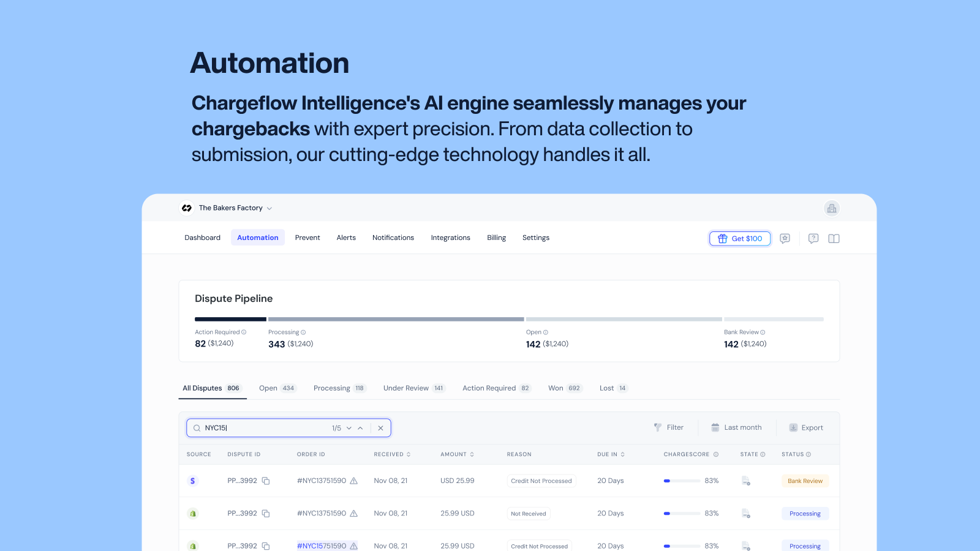Open the feedback star chat icon
The image size is (980, 551).
pyautogui.click(x=785, y=238)
